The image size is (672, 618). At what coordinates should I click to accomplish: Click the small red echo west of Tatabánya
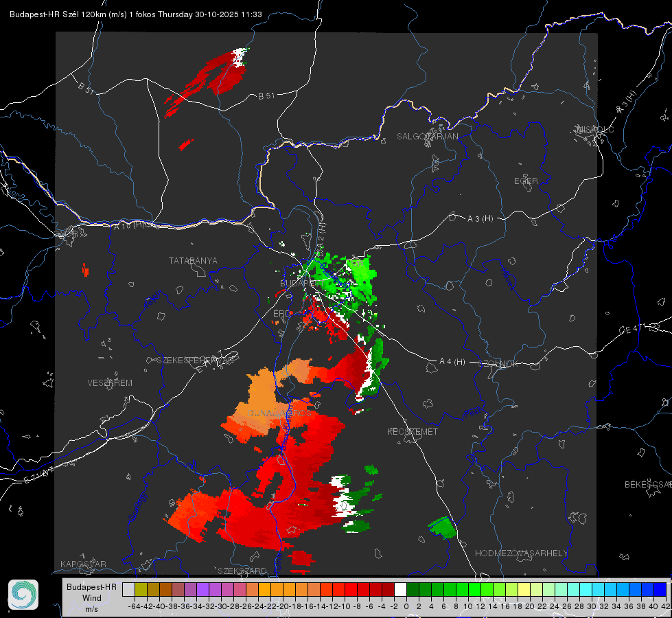click(x=85, y=270)
